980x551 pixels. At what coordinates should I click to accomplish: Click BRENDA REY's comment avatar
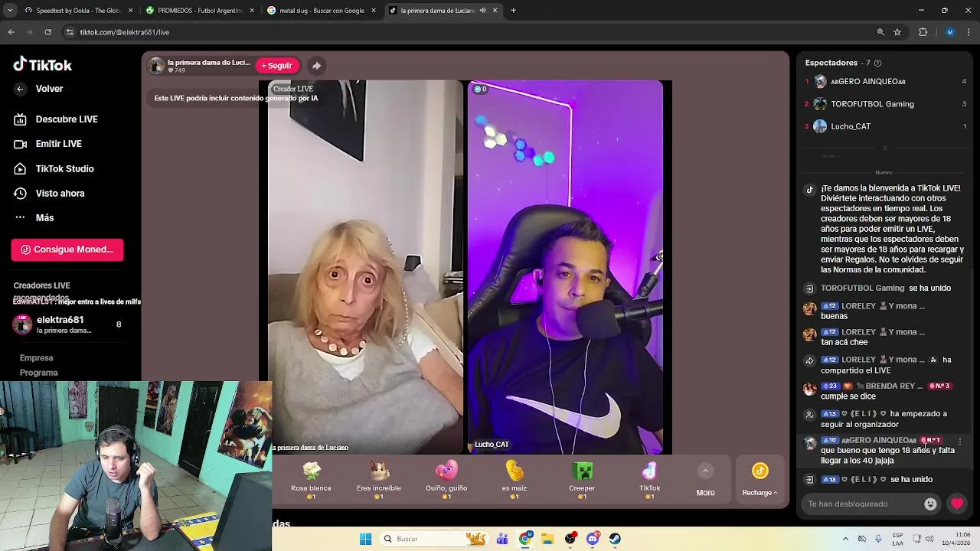[x=809, y=389]
